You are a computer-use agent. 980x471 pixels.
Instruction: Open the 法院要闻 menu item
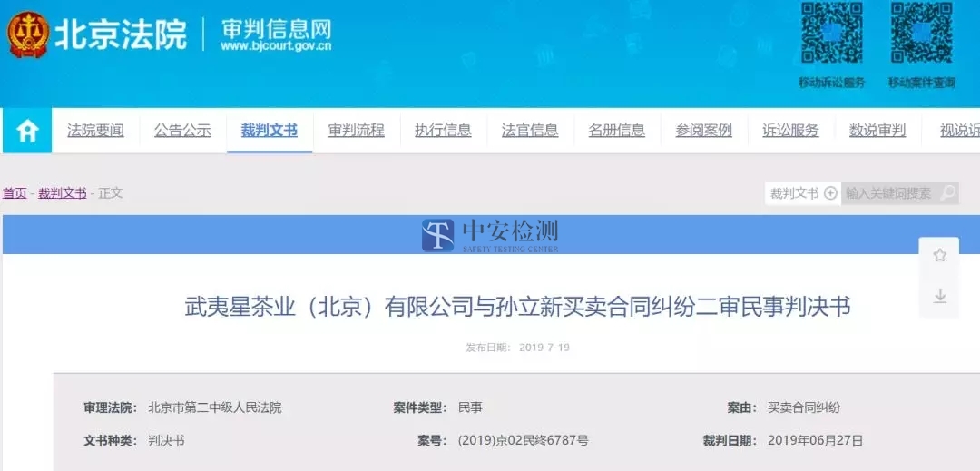[x=95, y=131]
